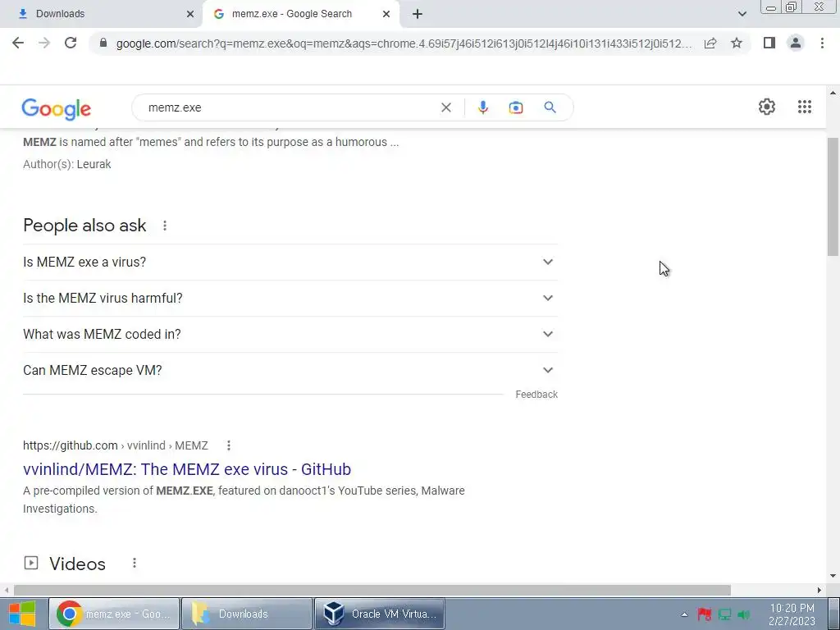Screen dimensions: 840x630
Task: Clear the search box with the X
Action: (x=445, y=107)
